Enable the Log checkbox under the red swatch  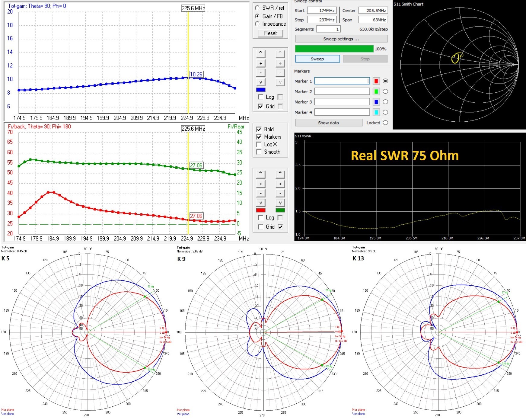(x=261, y=217)
